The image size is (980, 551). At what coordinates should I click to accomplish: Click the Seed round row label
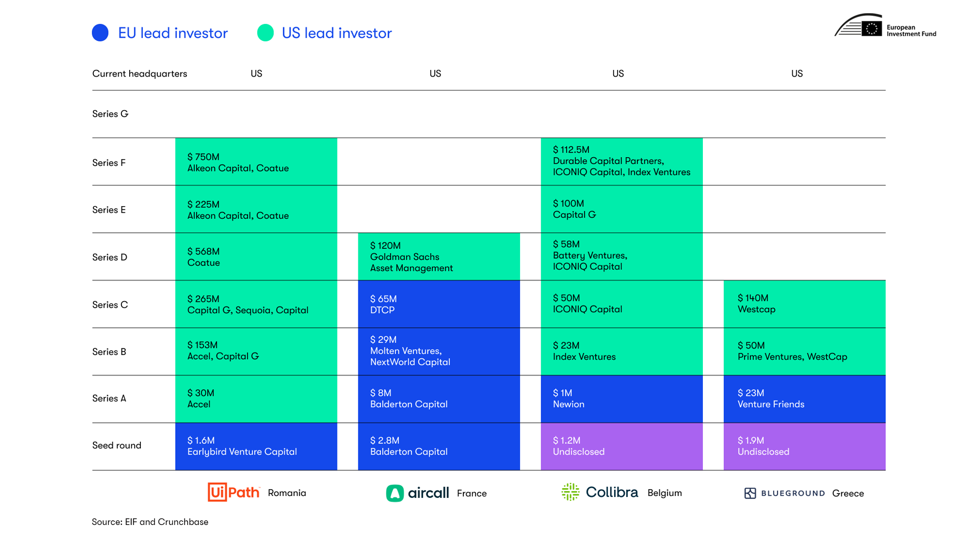pos(116,445)
